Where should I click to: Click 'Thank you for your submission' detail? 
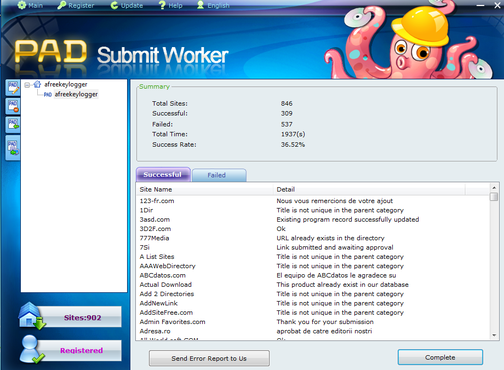click(x=325, y=322)
